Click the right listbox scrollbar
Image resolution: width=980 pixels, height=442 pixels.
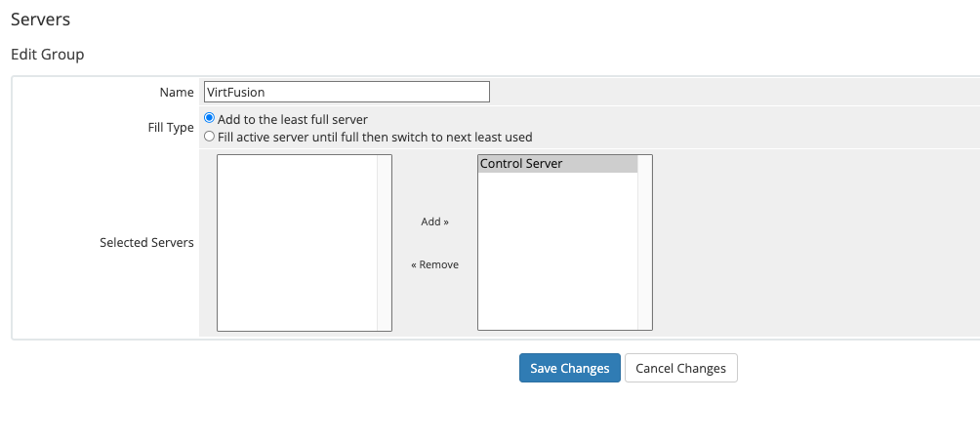click(x=645, y=243)
